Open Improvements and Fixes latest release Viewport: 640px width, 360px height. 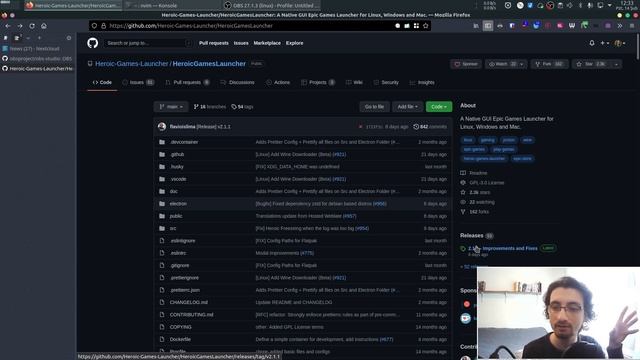[503, 248]
